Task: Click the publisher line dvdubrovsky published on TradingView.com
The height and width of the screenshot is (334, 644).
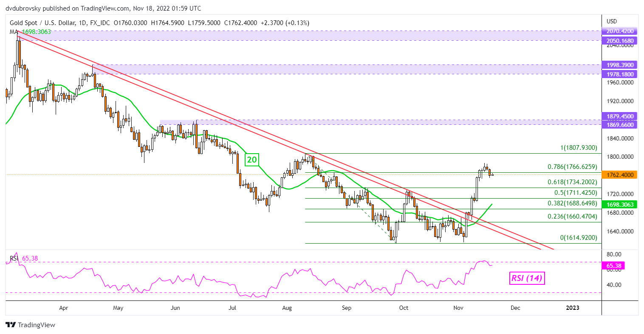Action: (103, 8)
